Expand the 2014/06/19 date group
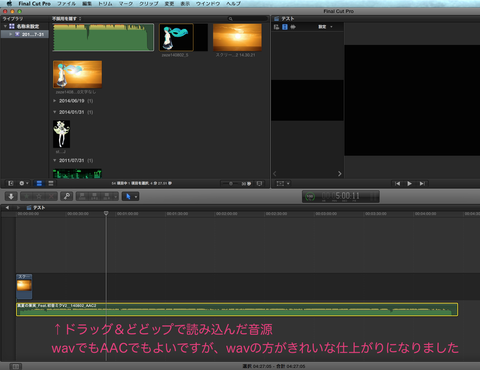Screen dimensions: 480x370 click(55, 101)
